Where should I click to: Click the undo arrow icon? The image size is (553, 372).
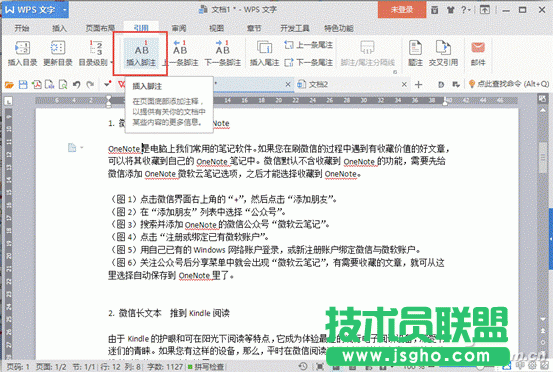coord(77,85)
